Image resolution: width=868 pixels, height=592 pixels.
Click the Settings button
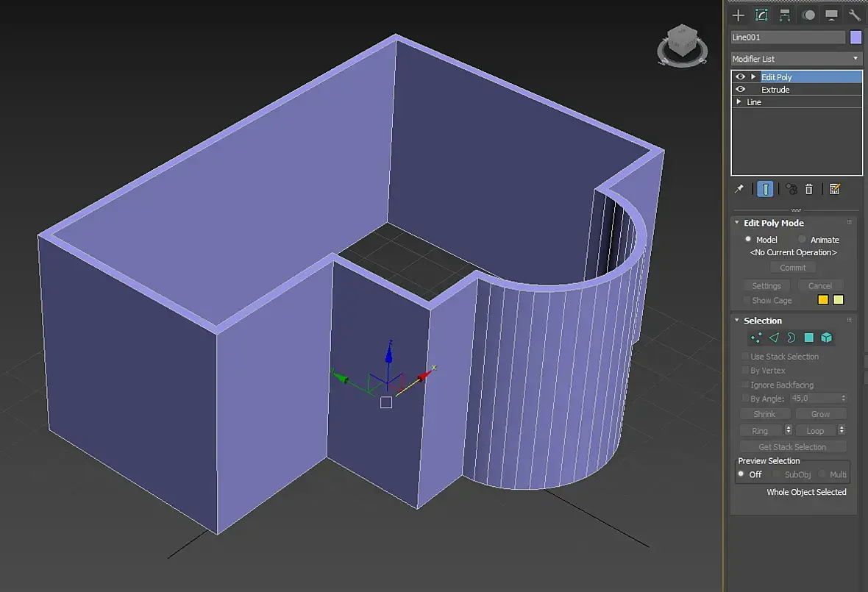point(766,285)
